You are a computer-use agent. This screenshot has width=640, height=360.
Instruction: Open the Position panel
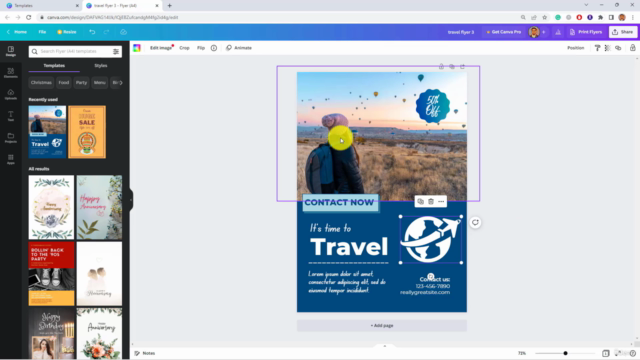coord(576,48)
